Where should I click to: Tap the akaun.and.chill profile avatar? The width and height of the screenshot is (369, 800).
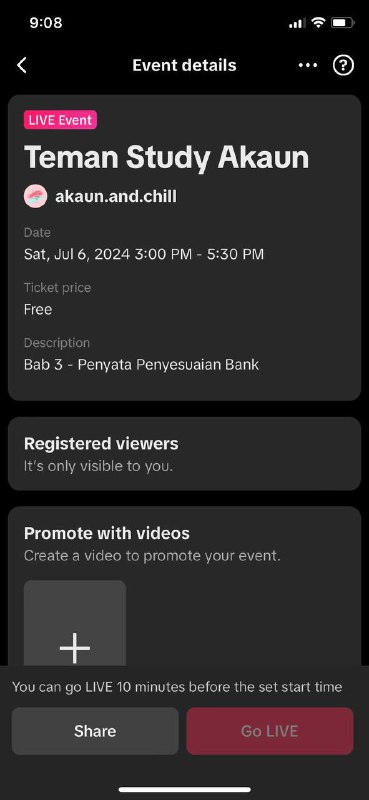click(35, 196)
